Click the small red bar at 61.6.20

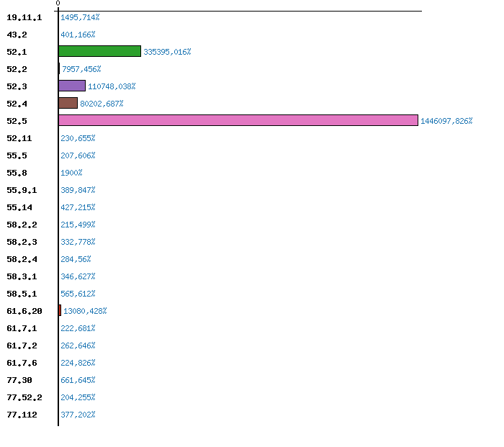[x=60, y=310]
